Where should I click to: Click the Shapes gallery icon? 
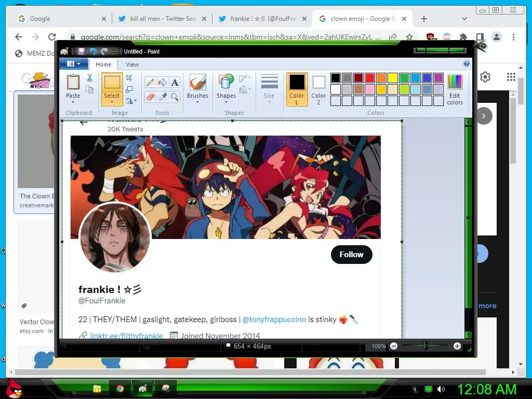pos(227,83)
